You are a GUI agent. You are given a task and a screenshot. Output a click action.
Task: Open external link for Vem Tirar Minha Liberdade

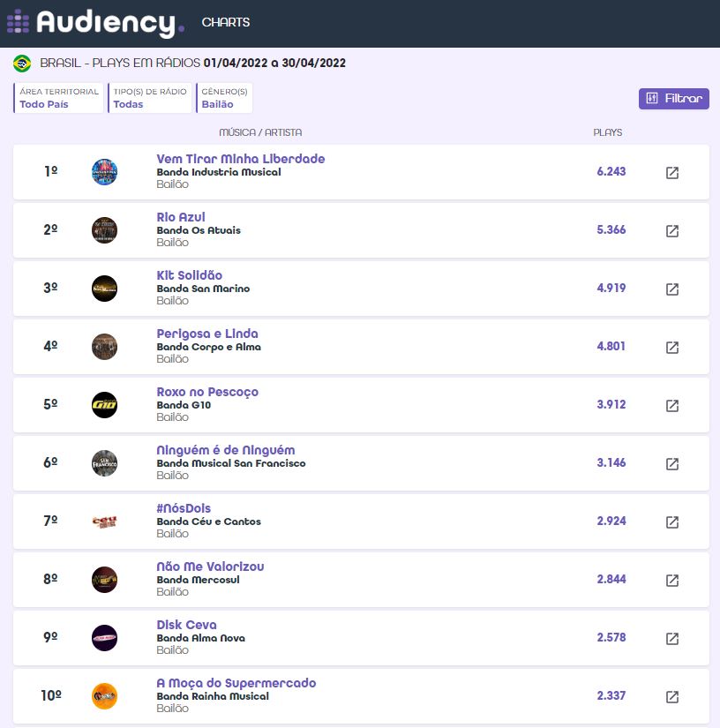click(671, 173)
